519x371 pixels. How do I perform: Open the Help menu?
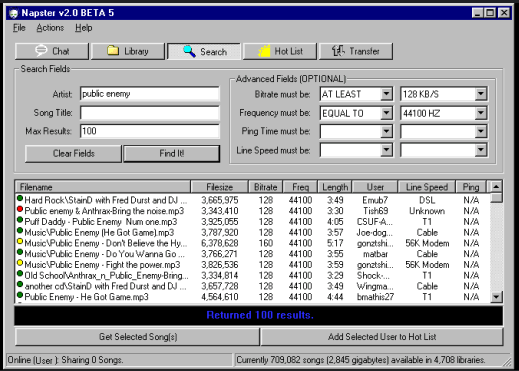click(83, 28)
